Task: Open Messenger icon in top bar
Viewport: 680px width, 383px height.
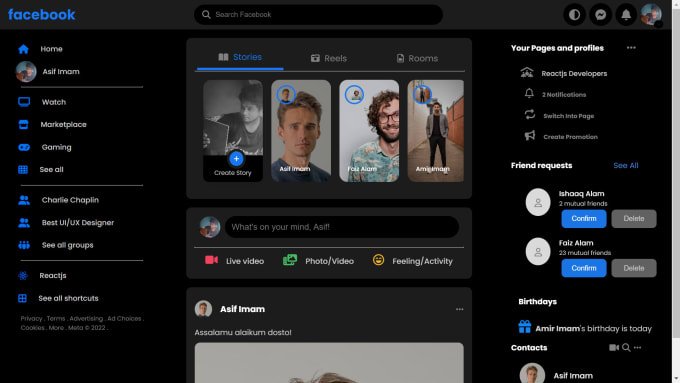Action: point(600,15)
